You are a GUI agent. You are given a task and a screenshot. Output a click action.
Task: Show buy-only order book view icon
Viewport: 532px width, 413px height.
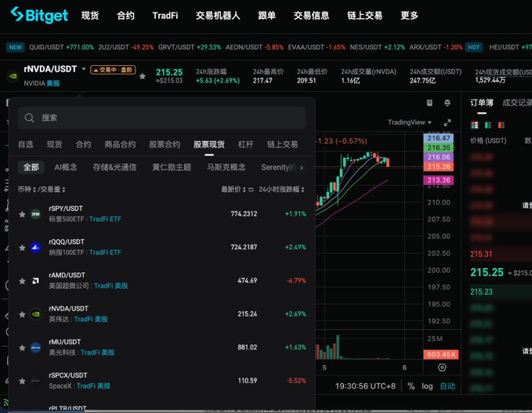[488, 125]
